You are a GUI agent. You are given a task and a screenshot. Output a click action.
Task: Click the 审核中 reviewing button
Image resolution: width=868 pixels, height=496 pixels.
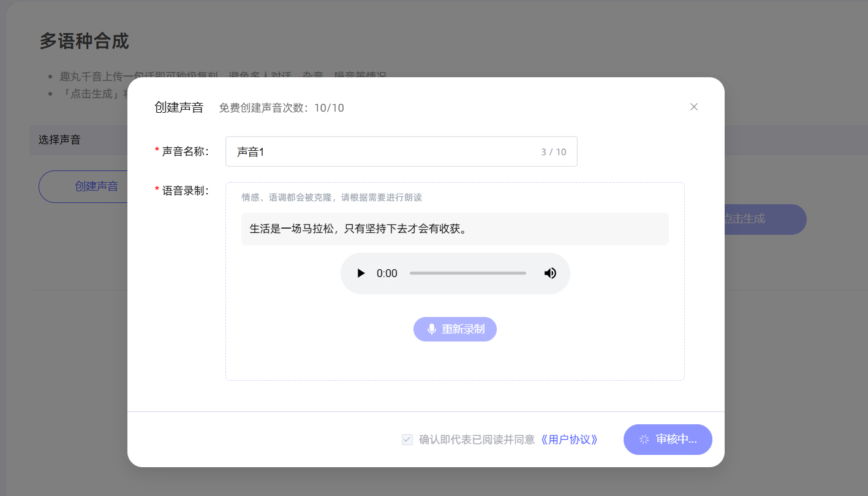[x=668, y=440]
